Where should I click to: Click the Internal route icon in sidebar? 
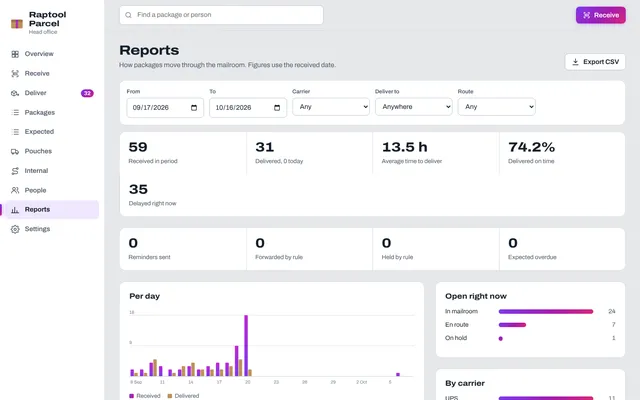click(x=15, y=171)
